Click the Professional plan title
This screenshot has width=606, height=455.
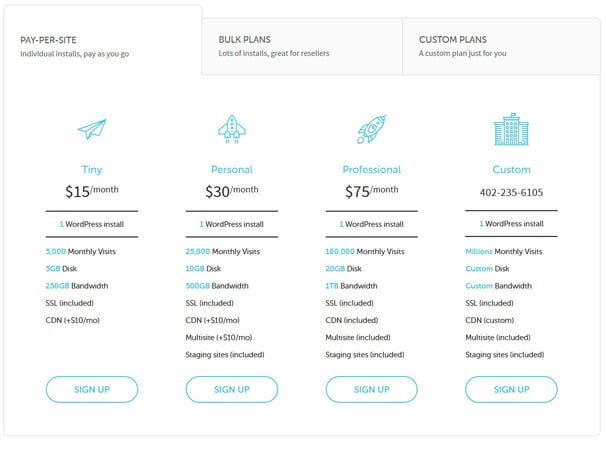pos(372,169)
